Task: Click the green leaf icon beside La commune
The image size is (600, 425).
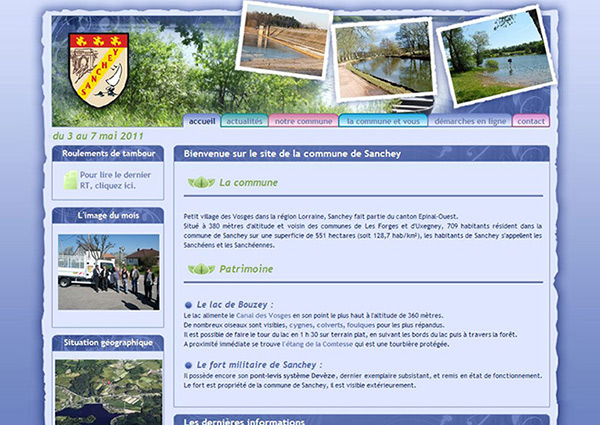Action: coord(201,182)
